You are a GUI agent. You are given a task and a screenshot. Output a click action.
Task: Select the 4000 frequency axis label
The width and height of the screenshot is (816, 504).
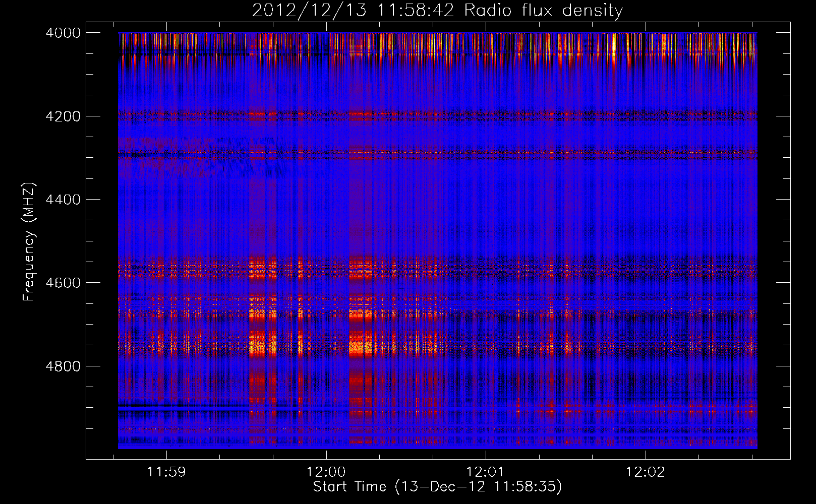63,33
